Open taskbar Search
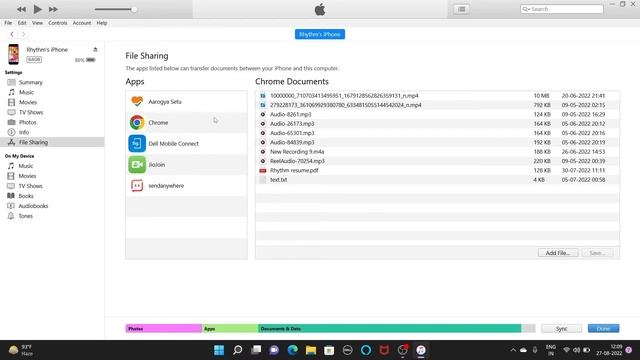The width and height of the screenshot is (640, 360). 238,350
